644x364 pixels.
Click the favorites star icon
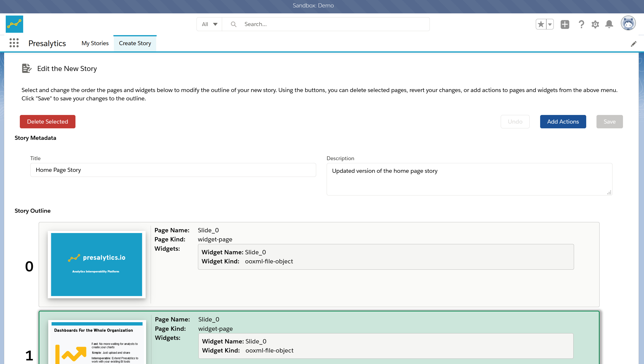[x=541, y=24]
